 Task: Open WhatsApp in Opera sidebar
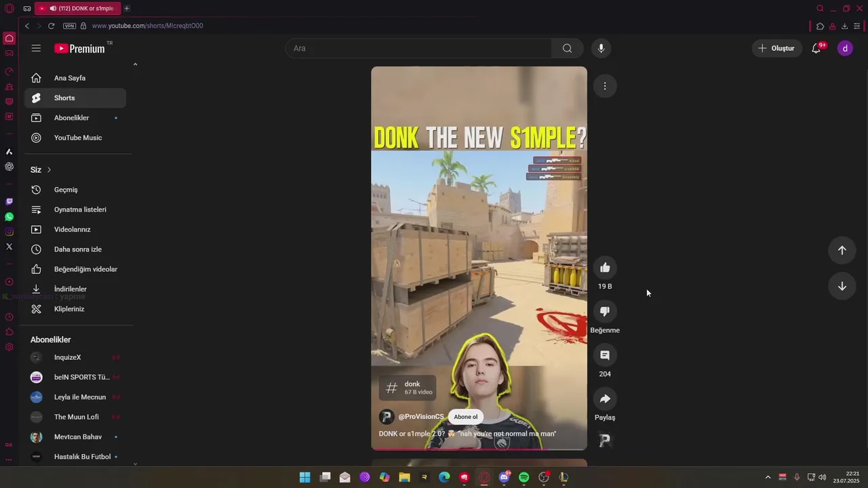9,217
